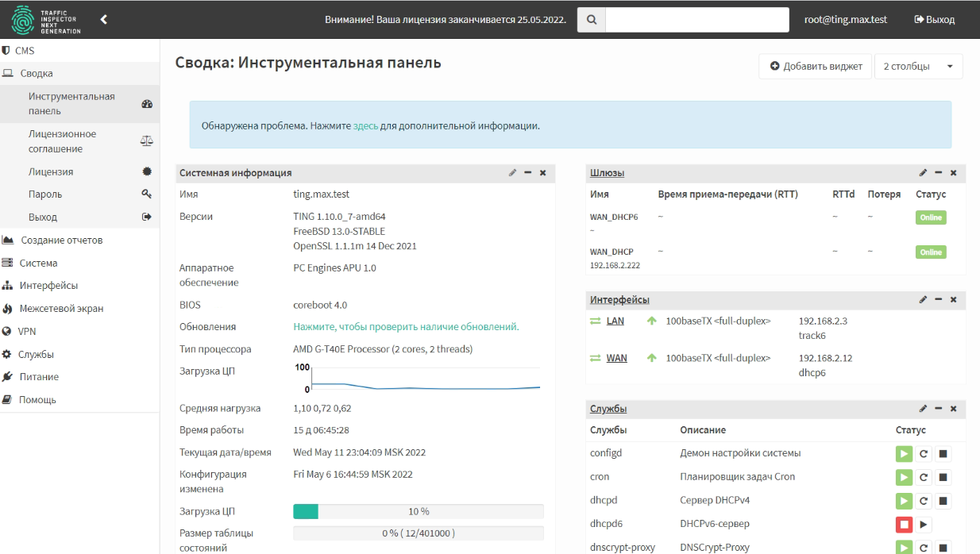980x554 pixels.
Task: Click green running status of configd
Action: click(904, 454)
